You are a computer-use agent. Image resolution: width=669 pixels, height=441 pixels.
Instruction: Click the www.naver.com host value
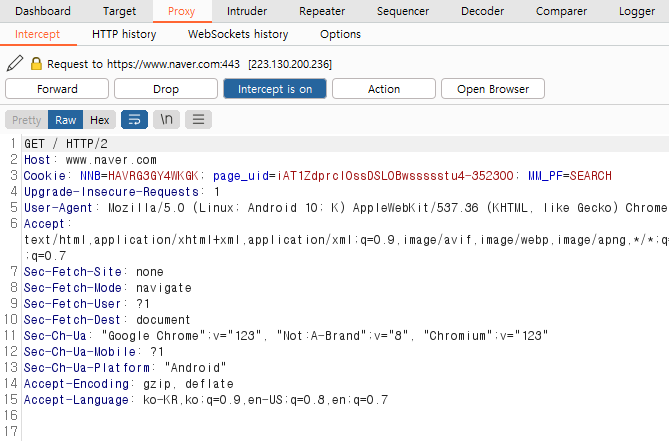pos(111,160)
